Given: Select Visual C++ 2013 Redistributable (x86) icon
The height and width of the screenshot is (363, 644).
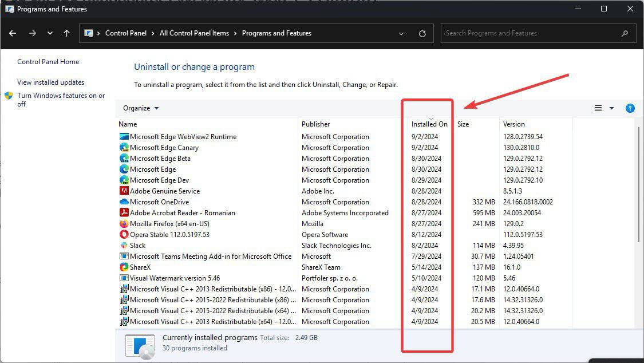Looking at the screenshot, I should (x=124, y=289).
